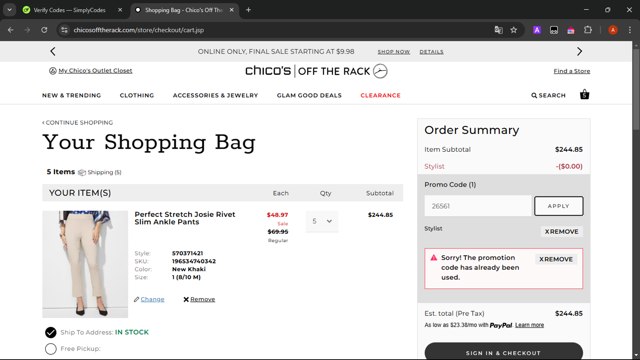Screen dimensions: 640x360
Task: Click Continue Shopping link
Action: [78, 122]
